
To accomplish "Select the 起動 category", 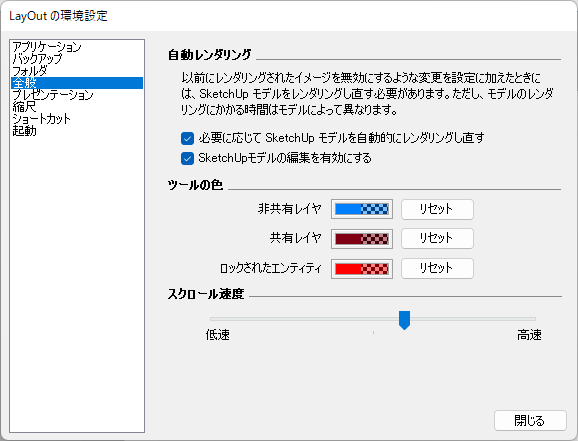I will (24, 131).
